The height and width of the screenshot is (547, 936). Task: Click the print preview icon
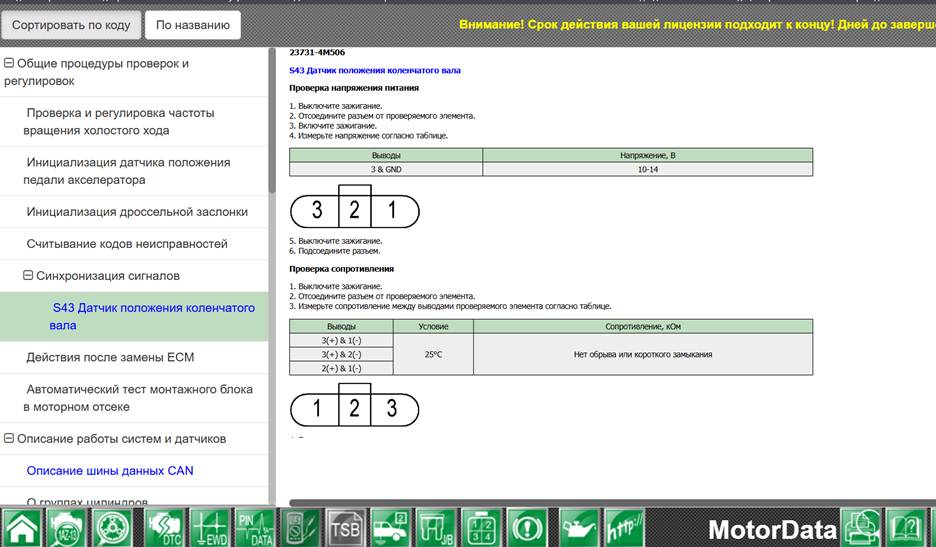861,528
